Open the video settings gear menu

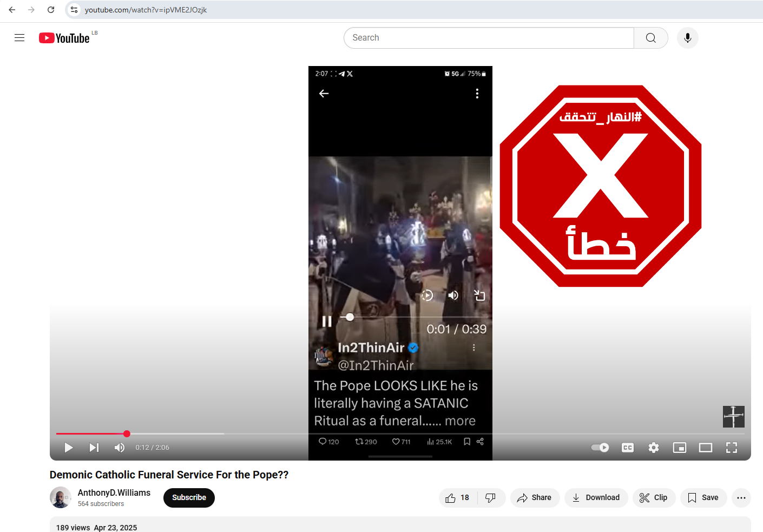(654, 448)
